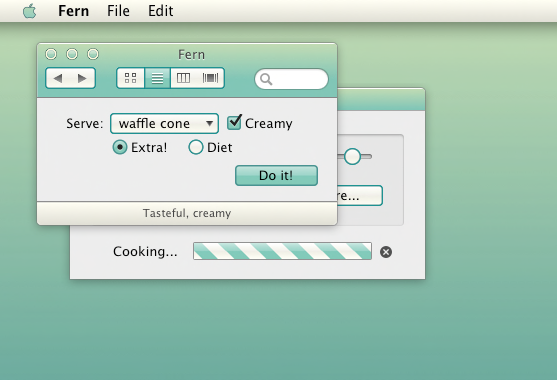This screenshot has width=557, height=380.
Task: Click the partially hidden button ending in 're...'
Action: pos(359,195)
